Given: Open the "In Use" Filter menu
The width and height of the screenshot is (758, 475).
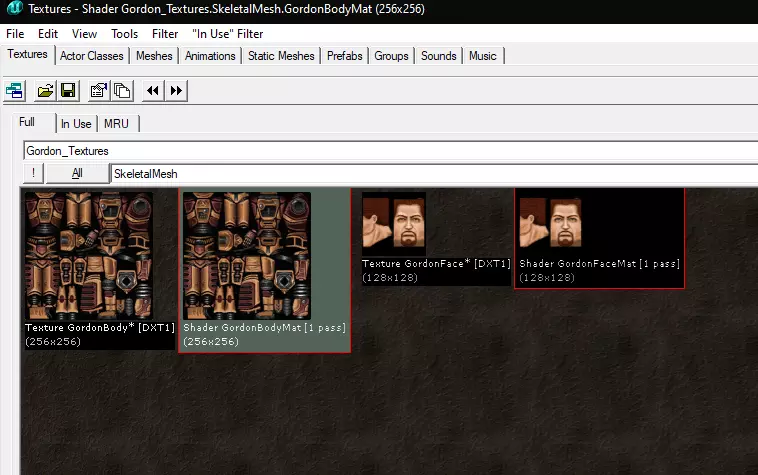Looking at the screenshot, I should click(227, 34).
